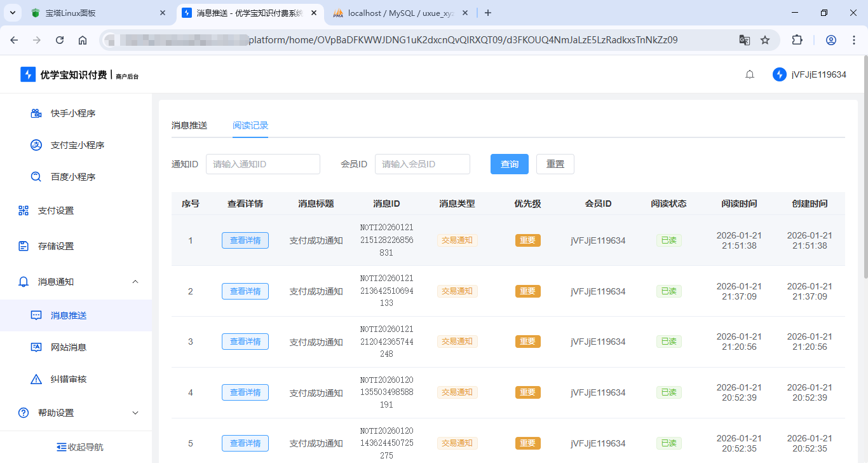Open Kuaishou mini program sidebar item

72,113
